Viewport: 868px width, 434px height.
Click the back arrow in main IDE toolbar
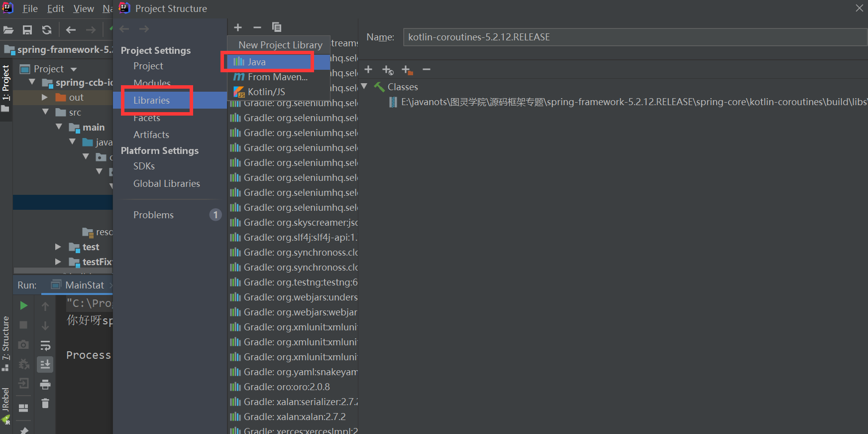(71, 30)
